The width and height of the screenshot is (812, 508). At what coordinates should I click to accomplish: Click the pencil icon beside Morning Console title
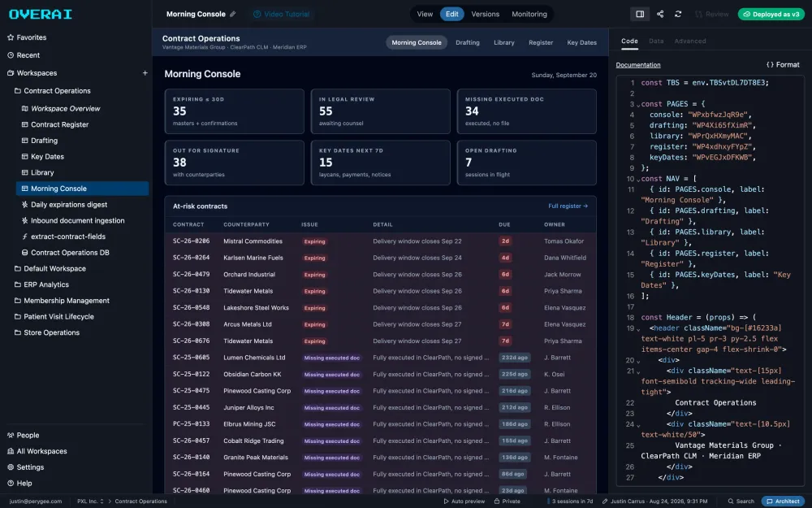click(x=233, y=14)
